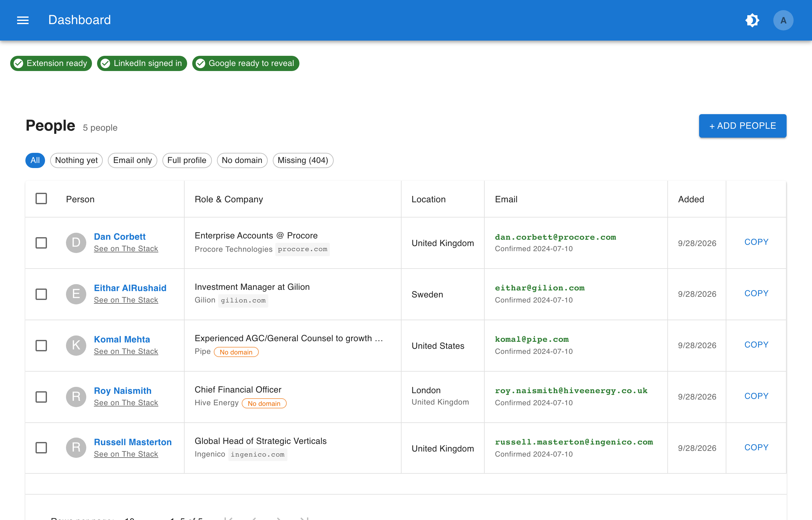Toggle the dark/light theme icon
The height and width of the screenshot is (520, 812).
point(752,20)
